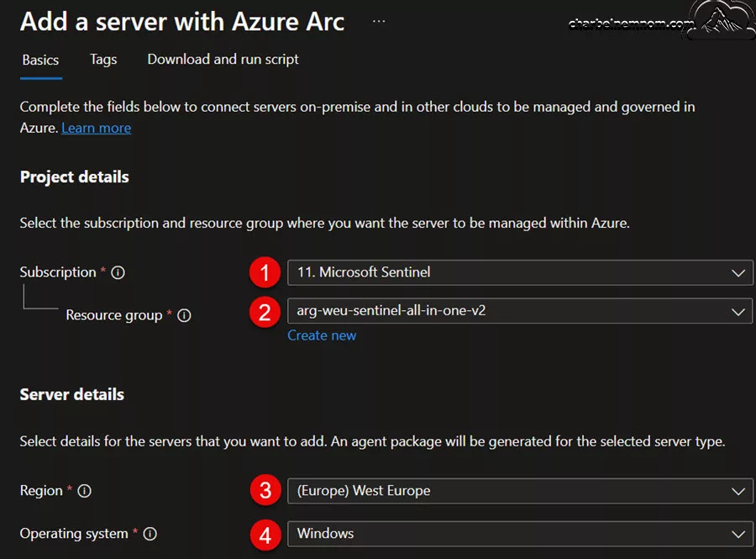Click the Subscription field label
Image resolution: width=756 pixels, height=559 pixels.
point(58,272)
